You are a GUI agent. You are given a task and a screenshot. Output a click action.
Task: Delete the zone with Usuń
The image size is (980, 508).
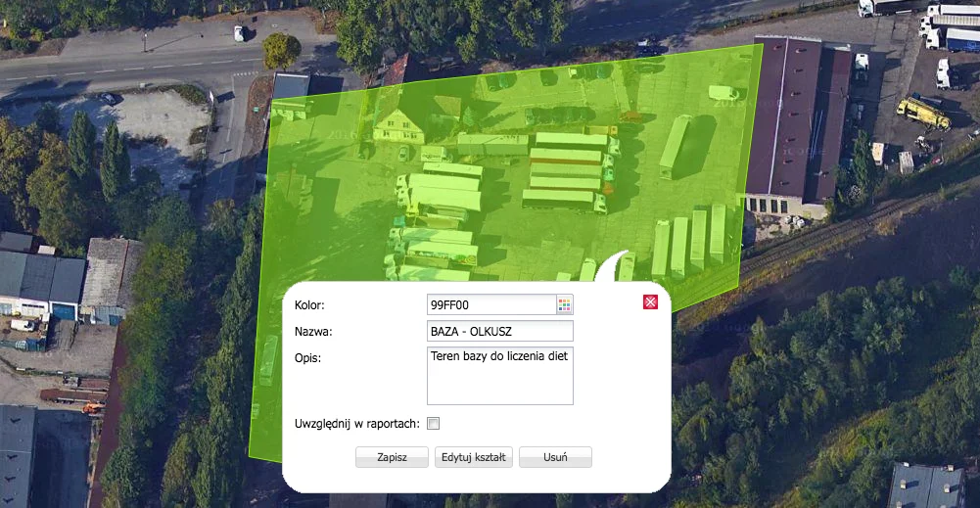pyautogui.click(x=556, y=457)
